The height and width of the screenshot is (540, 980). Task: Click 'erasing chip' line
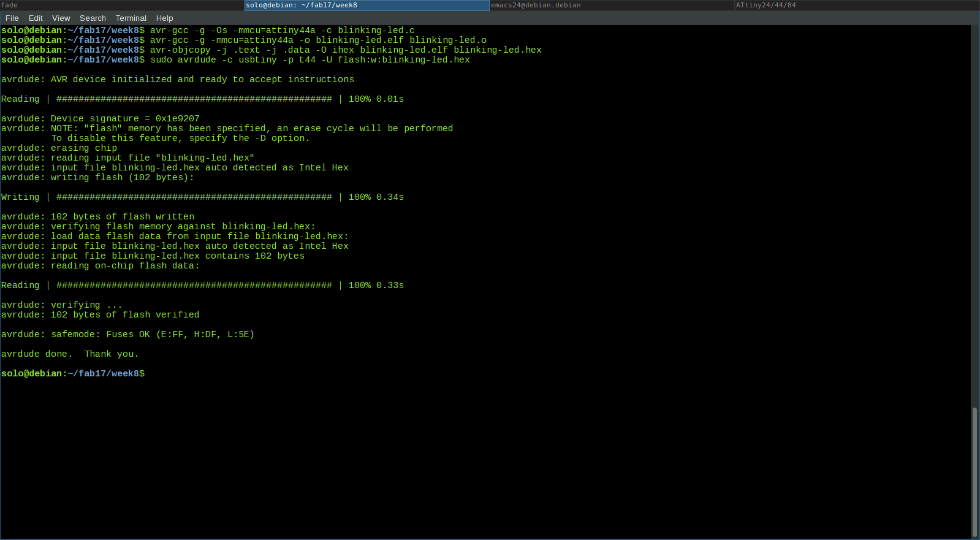(59, 148)
